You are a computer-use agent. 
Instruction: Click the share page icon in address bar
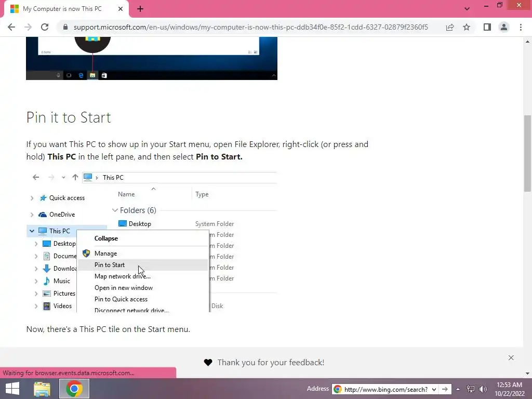tap(450, 27)
